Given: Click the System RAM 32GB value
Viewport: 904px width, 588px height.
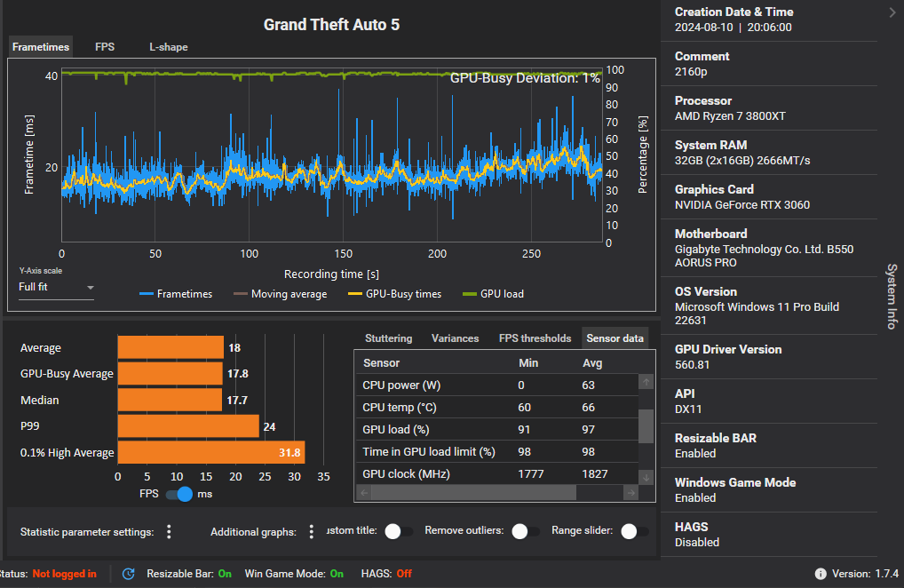Looking at the screenshot, I should click(742, 160).
